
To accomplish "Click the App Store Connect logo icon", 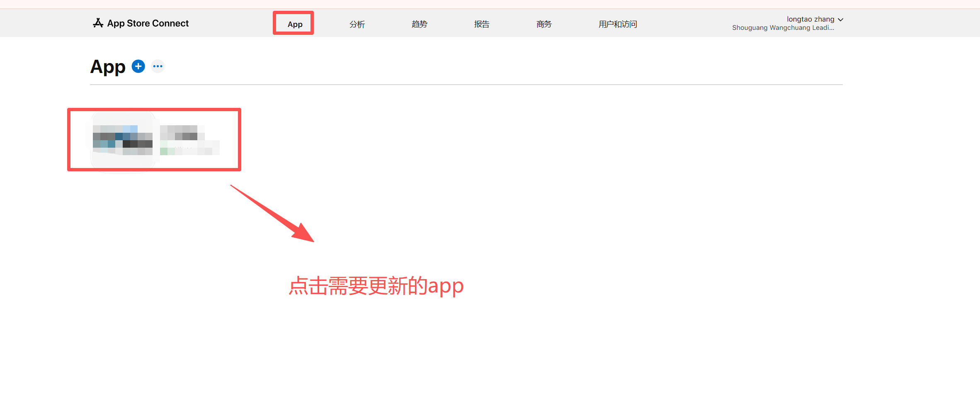I will (98, 23).
